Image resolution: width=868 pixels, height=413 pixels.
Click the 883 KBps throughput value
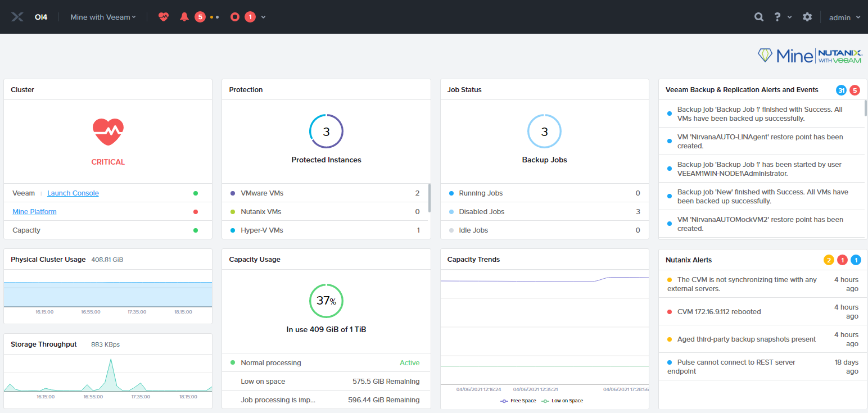point(106,344)
